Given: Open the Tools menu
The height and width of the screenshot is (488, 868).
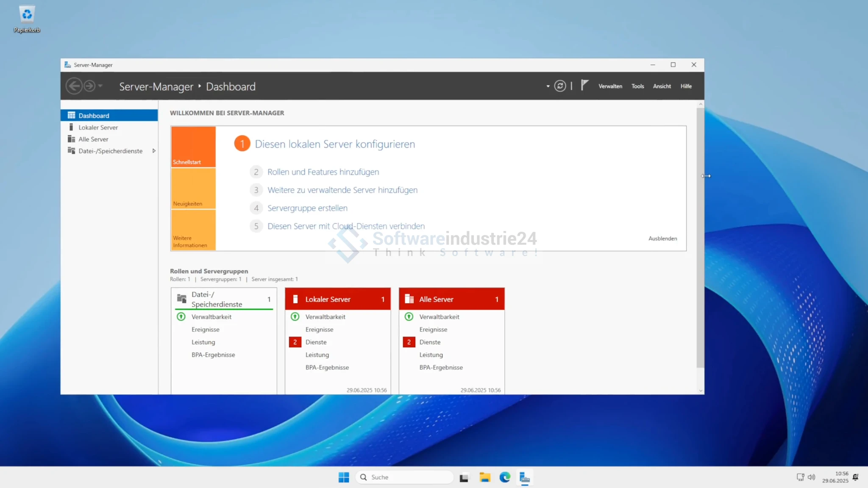Looking at the screenshot, I should pyautogui.click(x=637, y=86).
